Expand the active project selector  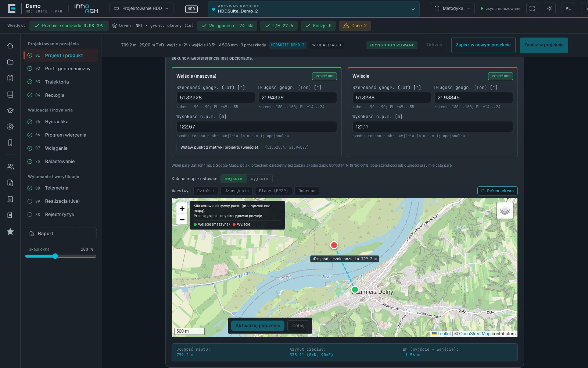tap(314, 9)
